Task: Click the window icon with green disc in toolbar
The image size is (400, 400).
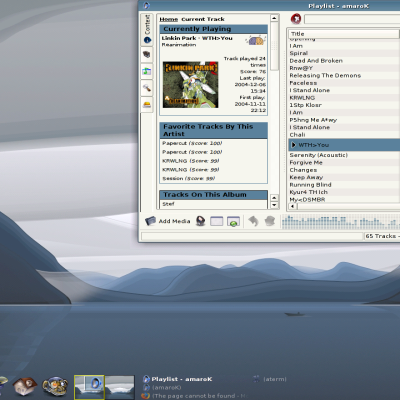Action: (x=233, y=221)
